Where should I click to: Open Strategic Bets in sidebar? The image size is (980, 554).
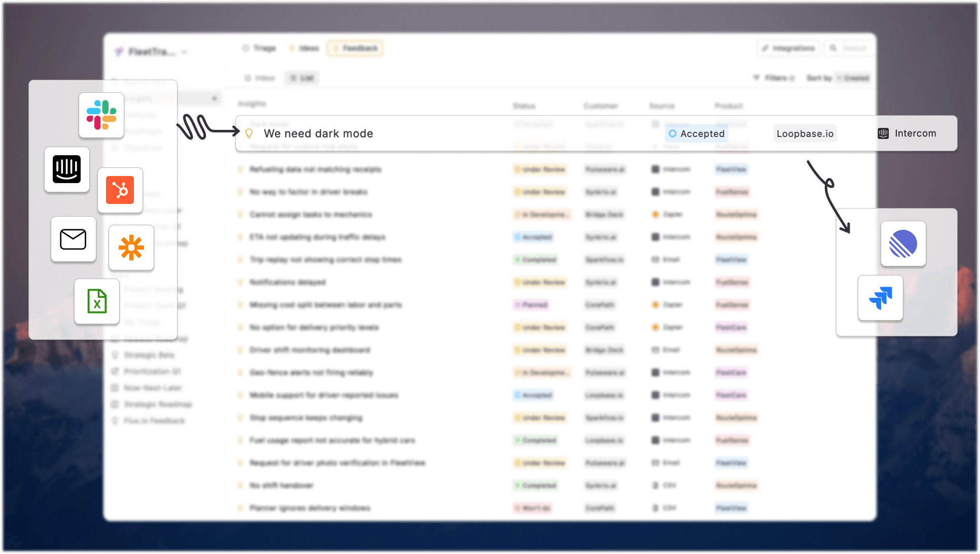143,355
